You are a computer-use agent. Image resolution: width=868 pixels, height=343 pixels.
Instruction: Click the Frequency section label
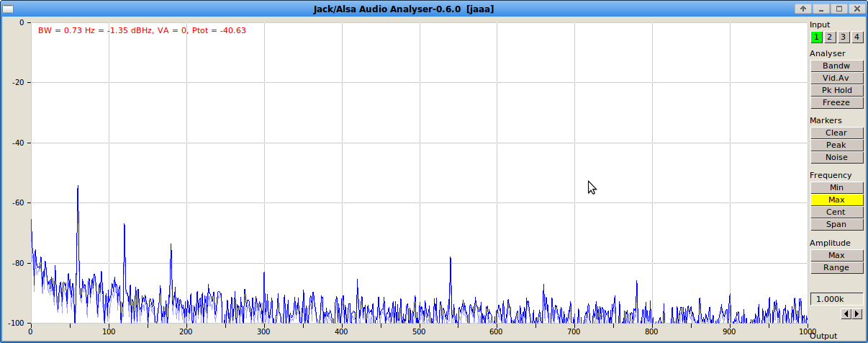click(831, 175)
